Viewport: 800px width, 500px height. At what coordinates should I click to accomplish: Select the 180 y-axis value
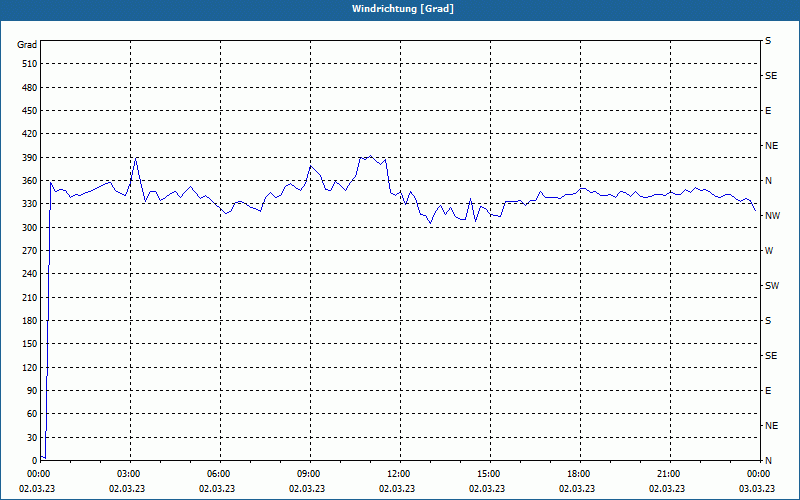click(30, 321)
